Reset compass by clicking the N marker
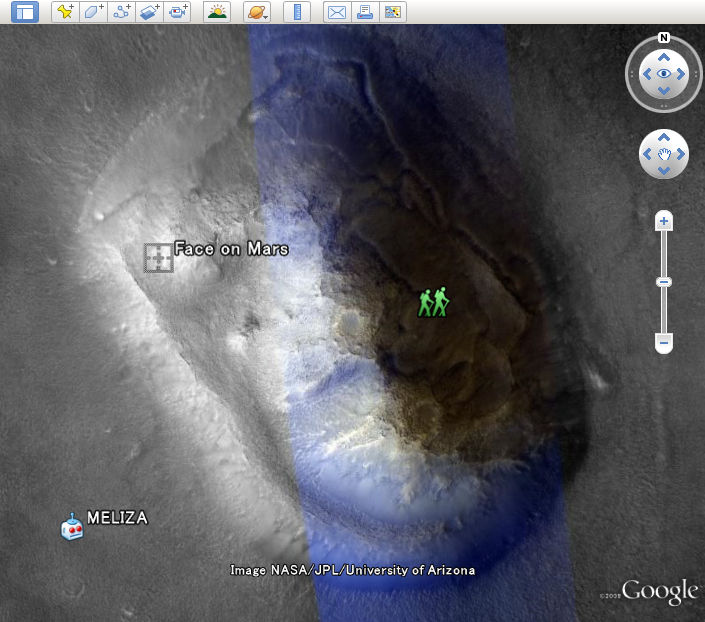Image resolution: width=705 pixels, height=622 pixels. coord(664,37)
